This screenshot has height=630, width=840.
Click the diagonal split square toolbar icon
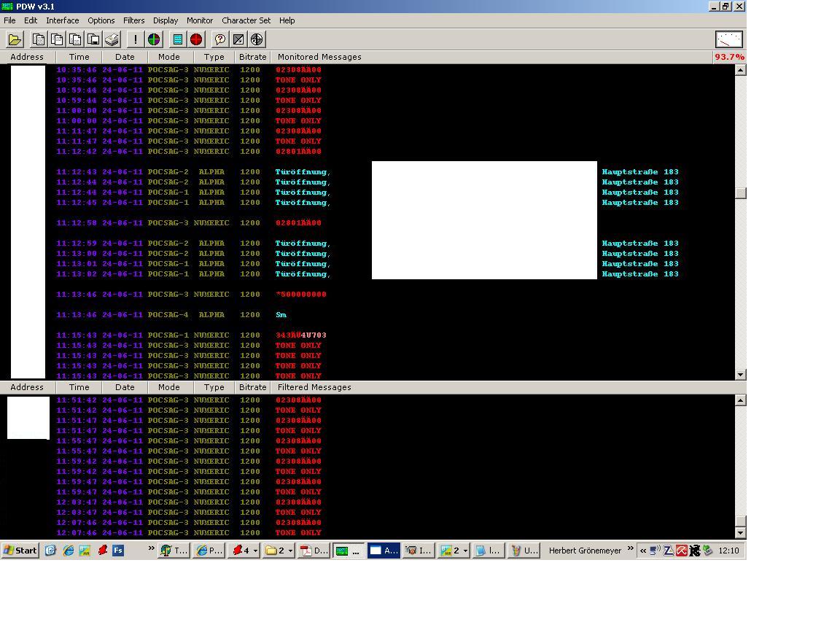point(238,39)
